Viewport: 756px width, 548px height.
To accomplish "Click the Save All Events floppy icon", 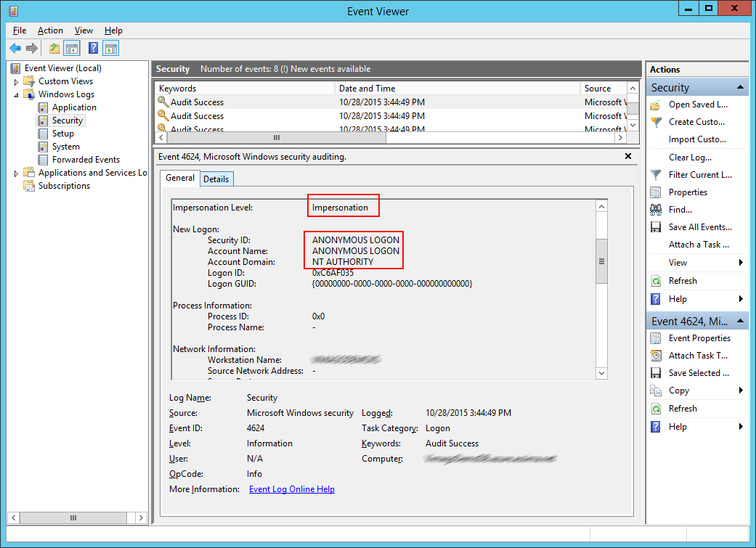I will click(656, 227).
